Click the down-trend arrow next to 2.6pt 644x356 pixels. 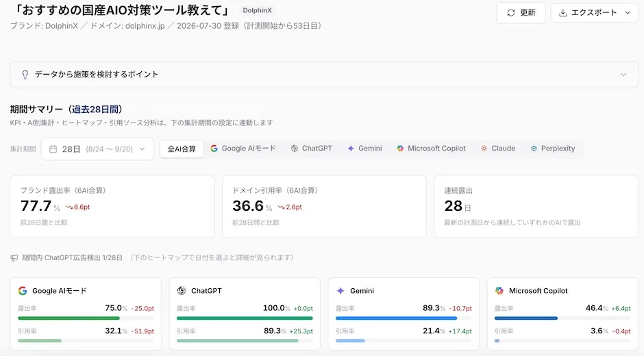[x=282, y=207]
